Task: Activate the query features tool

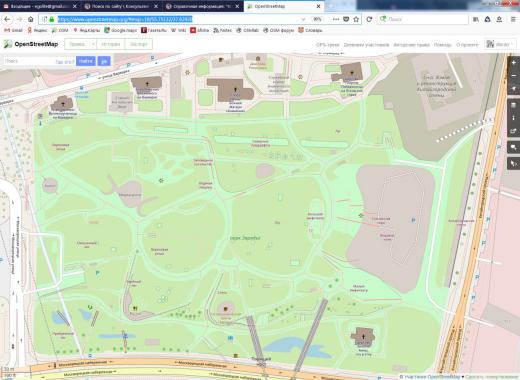Action: click(514, 163)
